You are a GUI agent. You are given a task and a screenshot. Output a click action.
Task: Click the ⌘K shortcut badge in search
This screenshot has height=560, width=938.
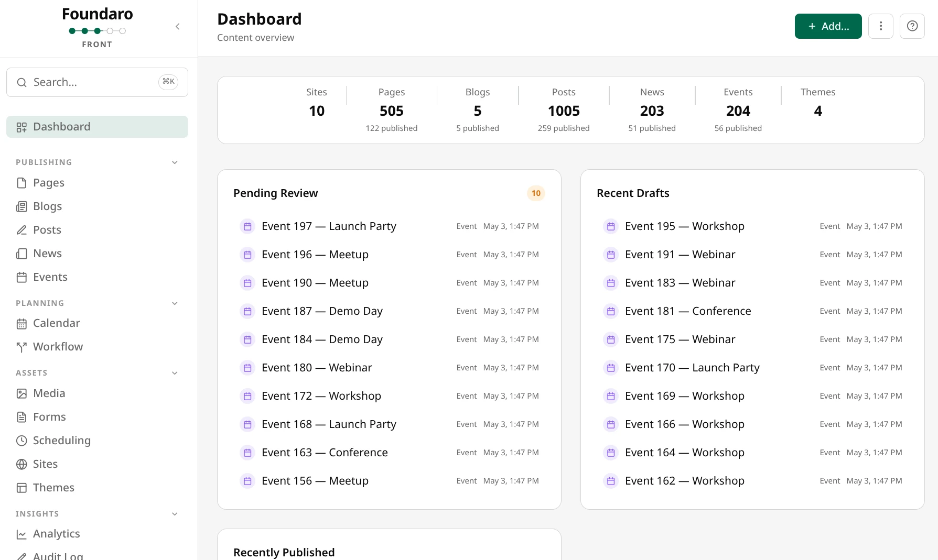pyautogui.click(x=168, y=82)
